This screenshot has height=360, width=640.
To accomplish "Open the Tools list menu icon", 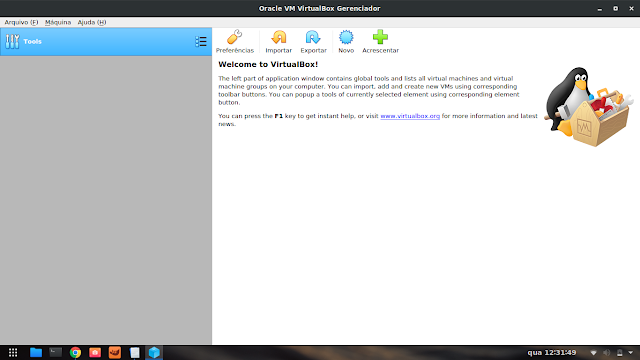I will click(201, 42).
